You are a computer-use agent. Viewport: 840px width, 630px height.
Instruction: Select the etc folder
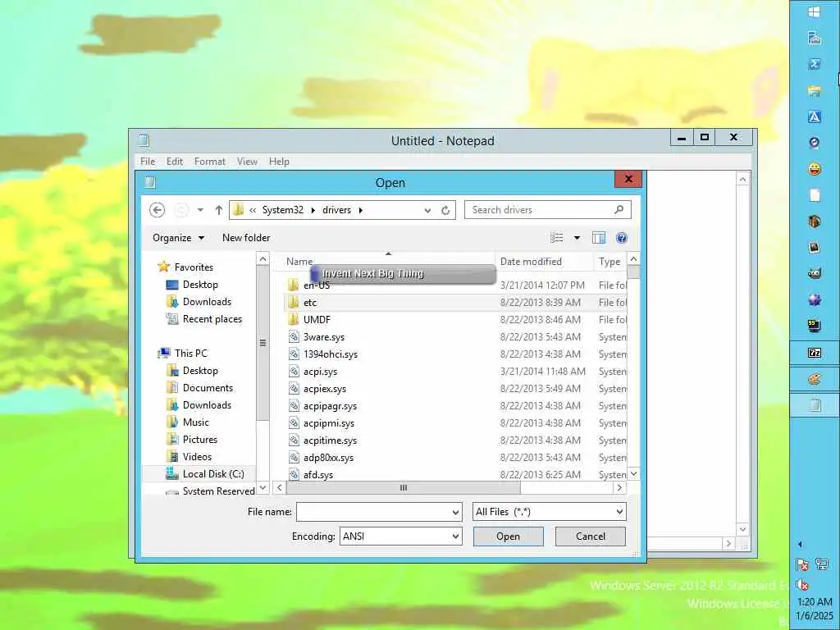(x=455, y=302)
